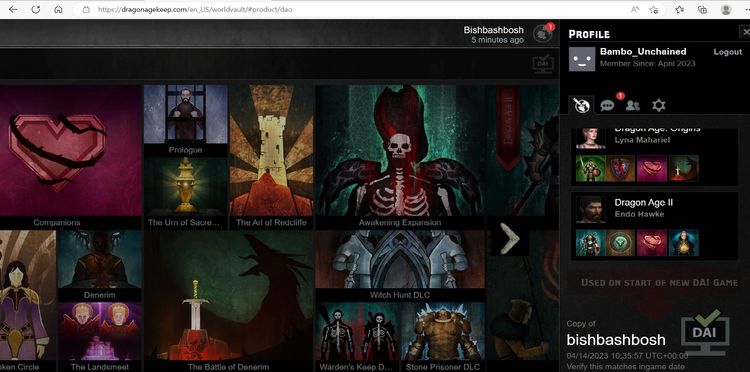Image resolution: width=750 pixels, height=372 pixels.
Task: Select the world states globe tab in Profile
Action: pyautogui.click(x=581, y=105)
